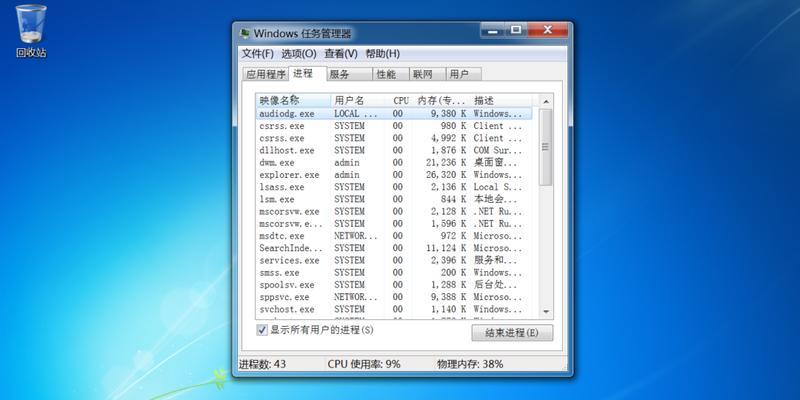The image size is (800, 400).
Task: Close the Windows 任务管理器 window
Action: (547, 31)
